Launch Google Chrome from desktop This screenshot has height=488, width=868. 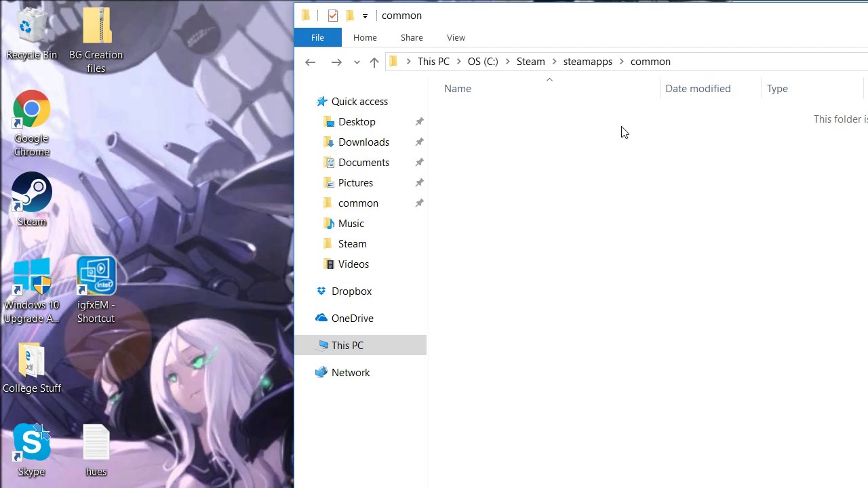coord(32,123)
